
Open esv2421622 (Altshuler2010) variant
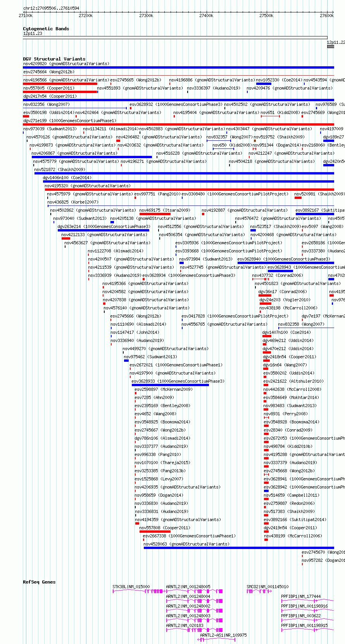coord(293,381)
